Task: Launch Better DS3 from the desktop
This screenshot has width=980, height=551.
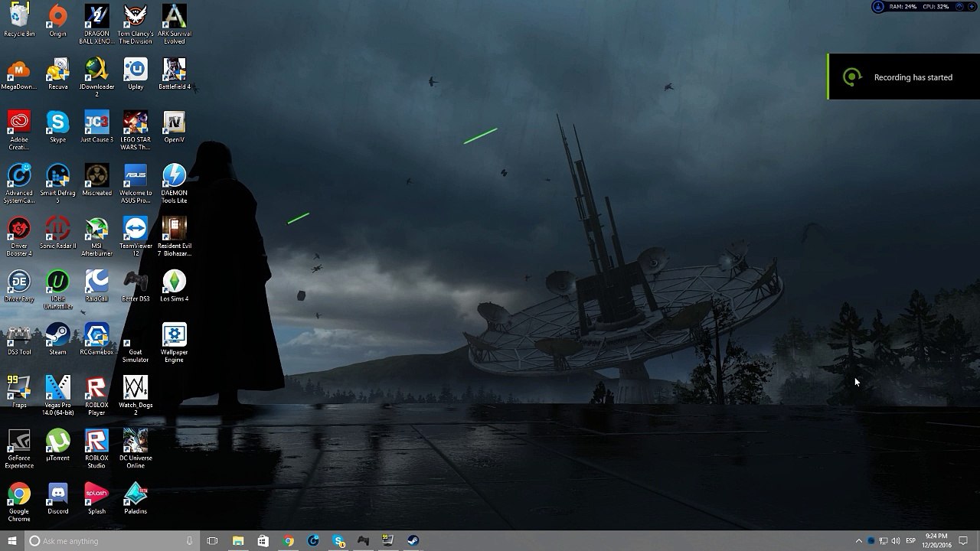Action: [x=136, y=286]
